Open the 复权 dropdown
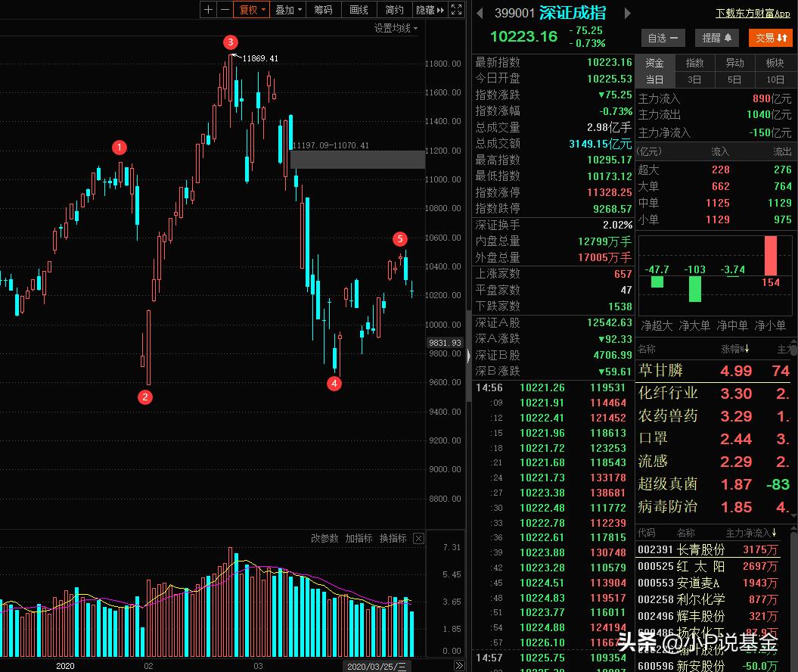The image size is (798, 672). tap(252, 10)
